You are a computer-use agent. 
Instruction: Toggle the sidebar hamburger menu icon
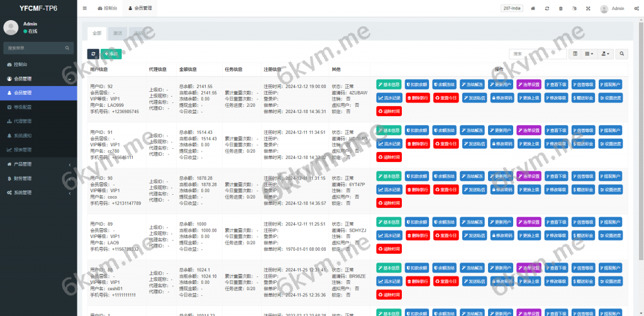tap(85, 9)
